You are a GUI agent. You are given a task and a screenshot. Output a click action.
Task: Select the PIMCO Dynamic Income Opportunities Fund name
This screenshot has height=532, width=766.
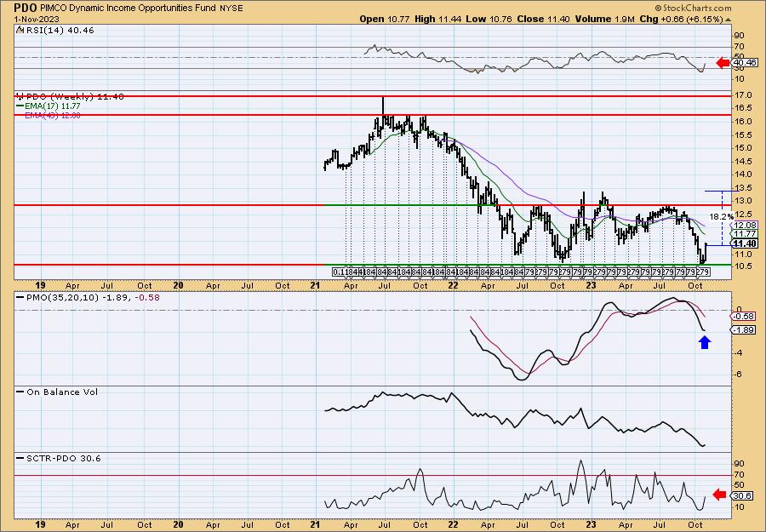(x=128, y=9)
